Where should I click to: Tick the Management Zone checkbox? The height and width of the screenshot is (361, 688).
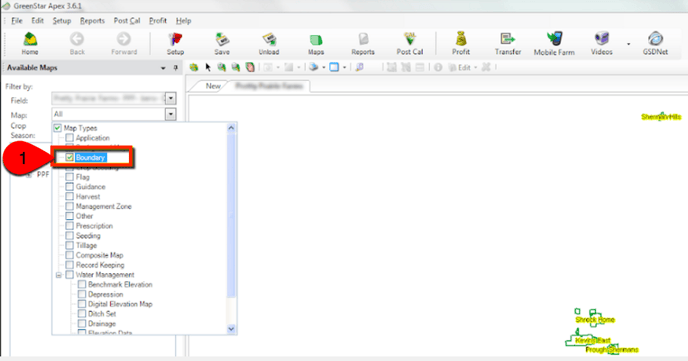pyautogui.click(x=69, y=206)
